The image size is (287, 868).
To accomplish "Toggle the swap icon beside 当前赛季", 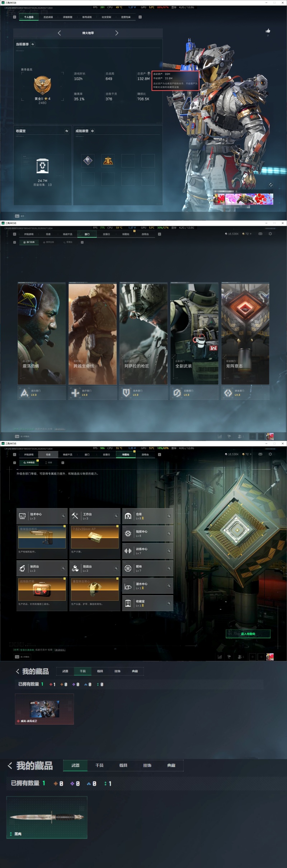I will 33,44.
